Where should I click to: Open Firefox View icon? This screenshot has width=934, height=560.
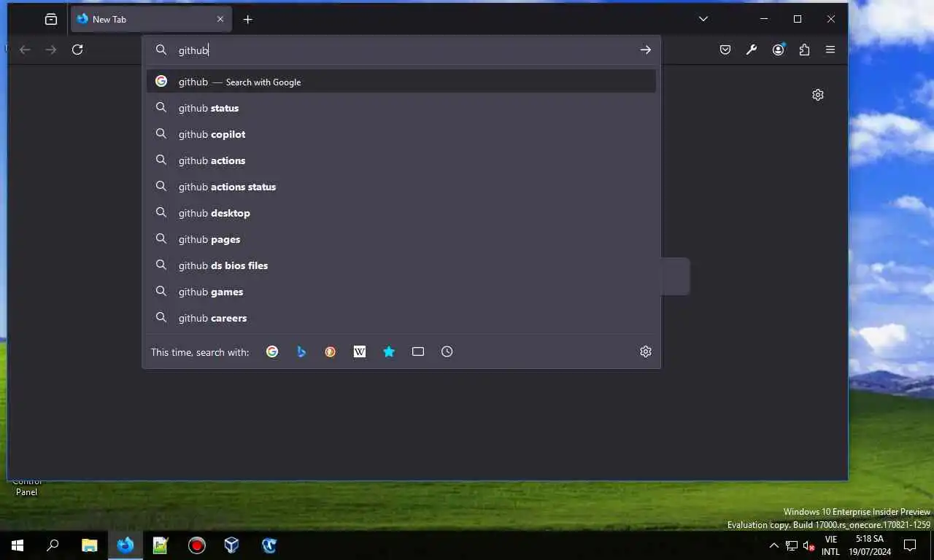tap(51, 19)
